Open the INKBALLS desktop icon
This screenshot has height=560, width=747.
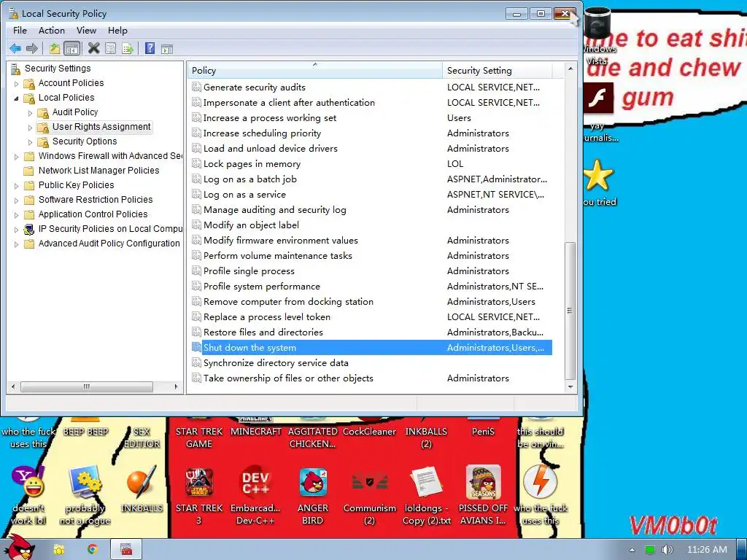pyautogui.click(x=142, y=489)
